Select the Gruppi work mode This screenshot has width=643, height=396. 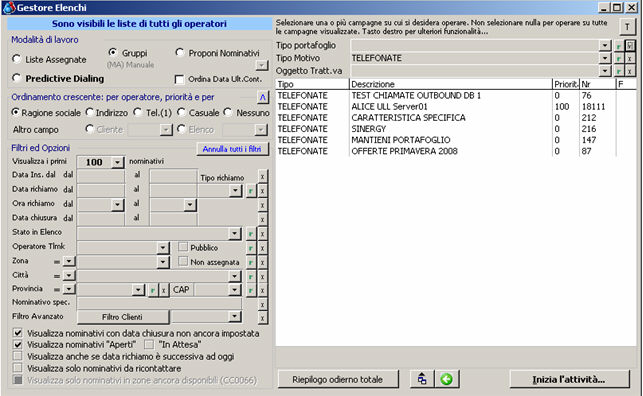[x=113, y=52]
